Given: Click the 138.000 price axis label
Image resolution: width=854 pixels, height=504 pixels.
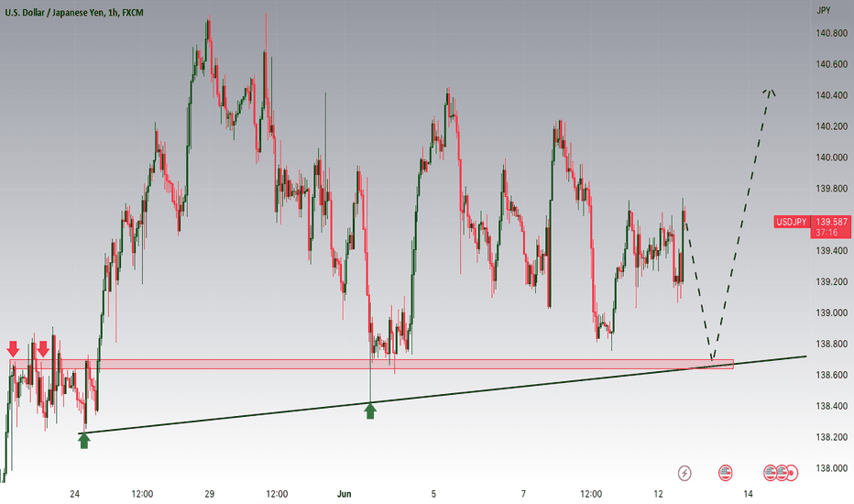Looking at the screenshot, I should click(x=832, y=468).
